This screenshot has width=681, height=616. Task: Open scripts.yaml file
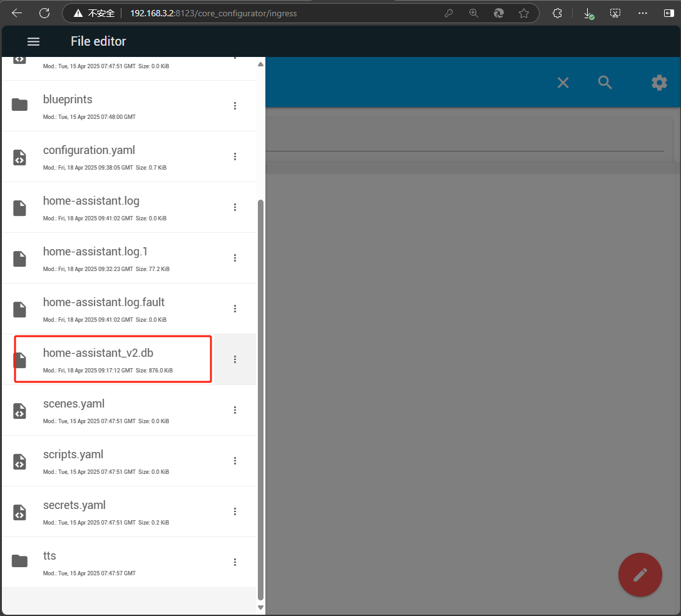coord(73,454)
